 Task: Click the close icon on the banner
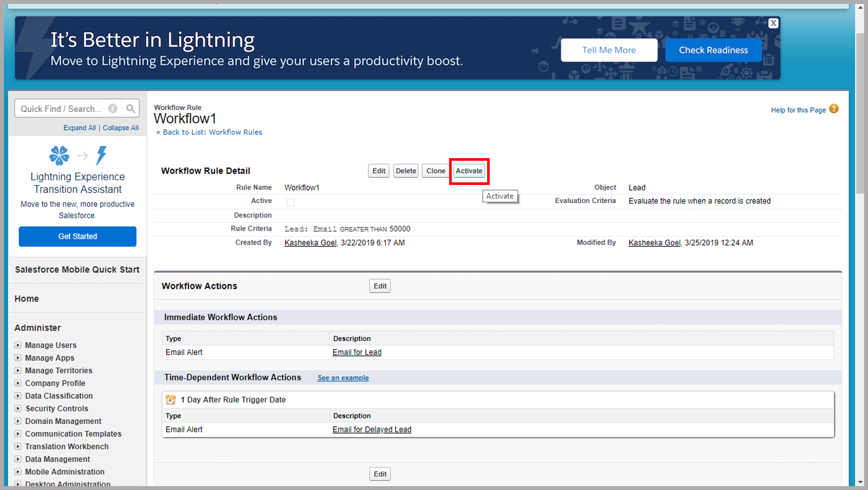pos(773,23)
